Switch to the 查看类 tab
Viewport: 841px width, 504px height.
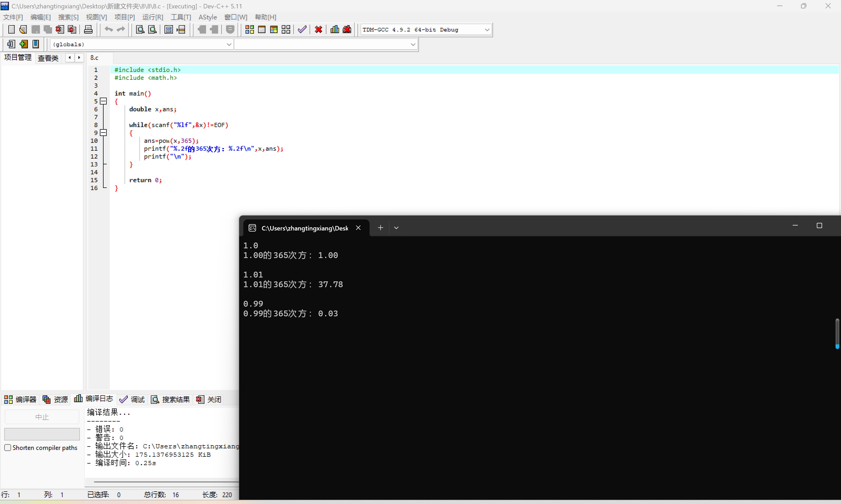coord(48,58)
